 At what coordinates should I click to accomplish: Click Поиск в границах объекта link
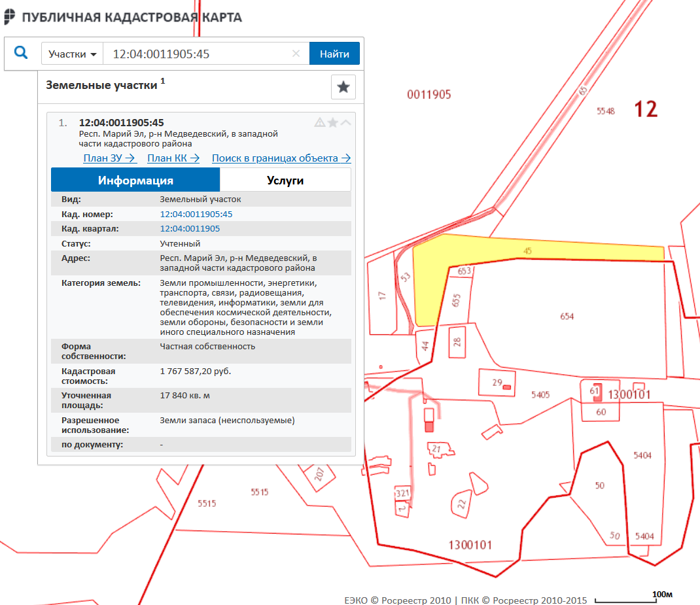click(281, 158)
